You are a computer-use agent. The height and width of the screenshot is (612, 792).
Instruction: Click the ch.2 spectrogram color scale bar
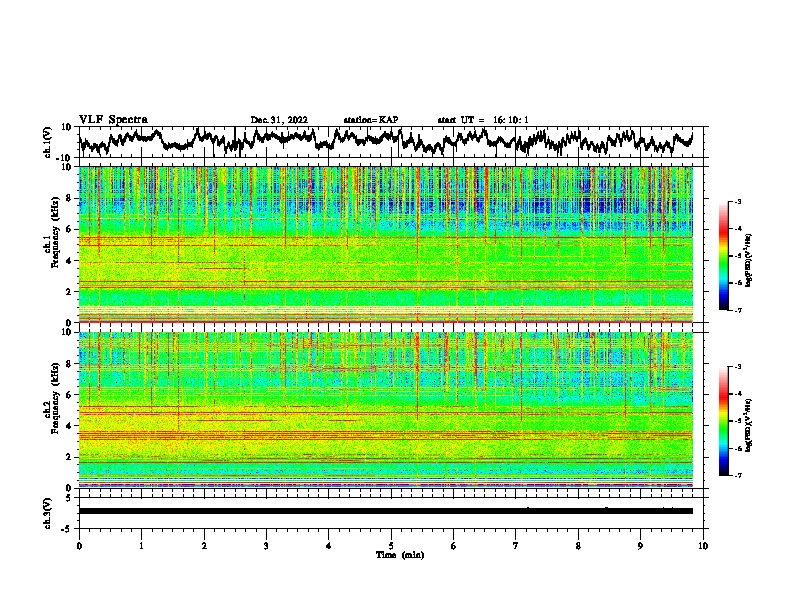point(723,421)
